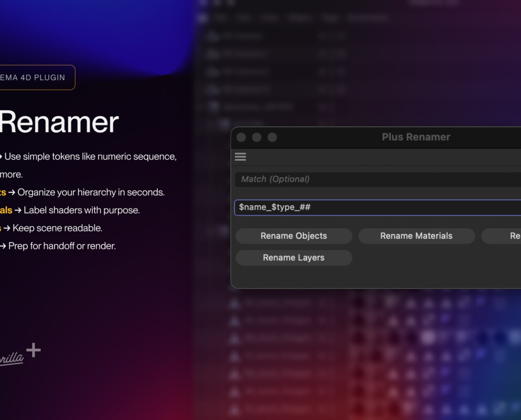This screenshot has width=521, height=420.
Task: Click 'Prep for handoff or render.' text
Action: [62, 246]
